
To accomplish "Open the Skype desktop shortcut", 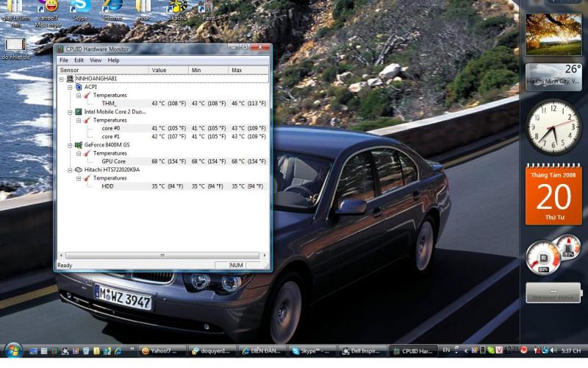I will 79,9.
